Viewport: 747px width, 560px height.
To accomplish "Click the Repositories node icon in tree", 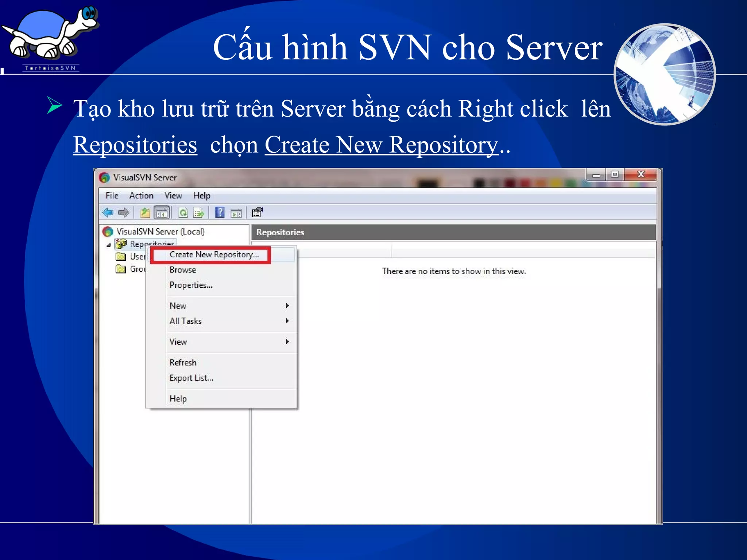I will [x=121, y=244].
